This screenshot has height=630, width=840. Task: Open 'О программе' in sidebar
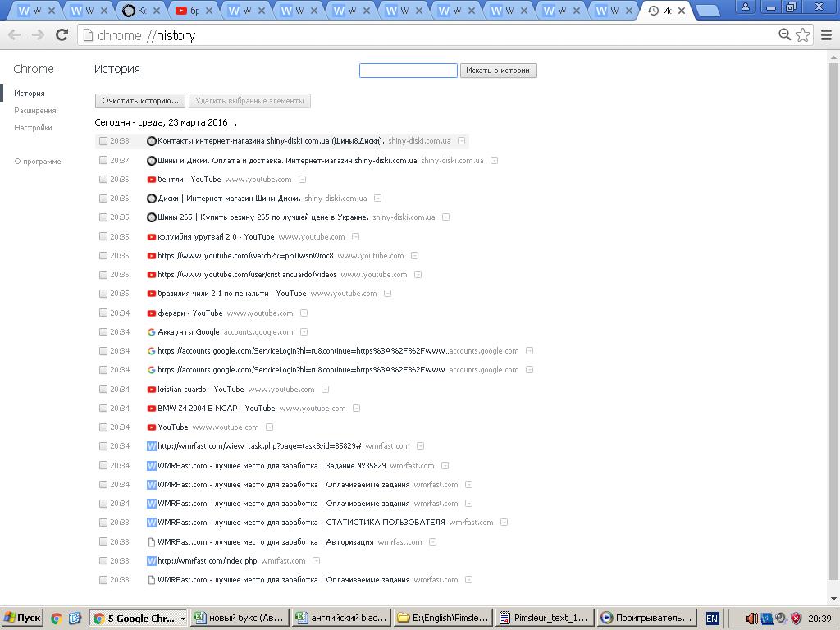click(x=38, y=162)
